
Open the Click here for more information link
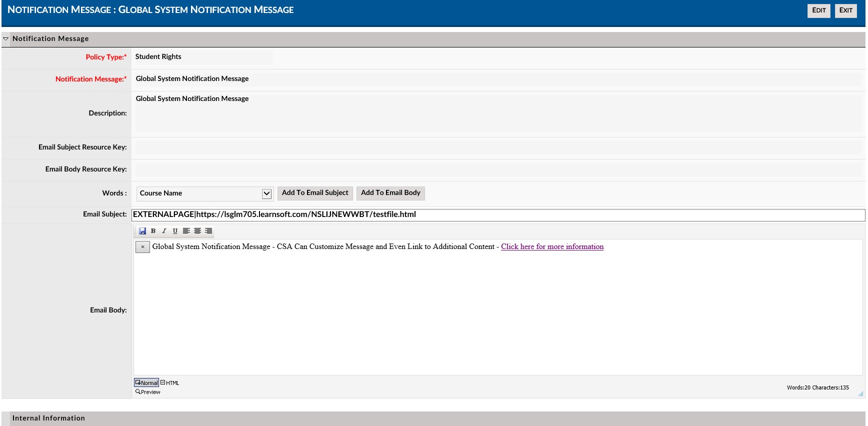coord(552,246)
